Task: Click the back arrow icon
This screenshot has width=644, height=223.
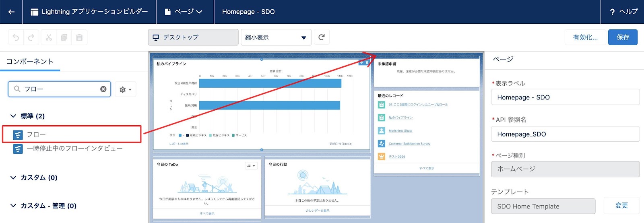Action: (x=11, y=12)
